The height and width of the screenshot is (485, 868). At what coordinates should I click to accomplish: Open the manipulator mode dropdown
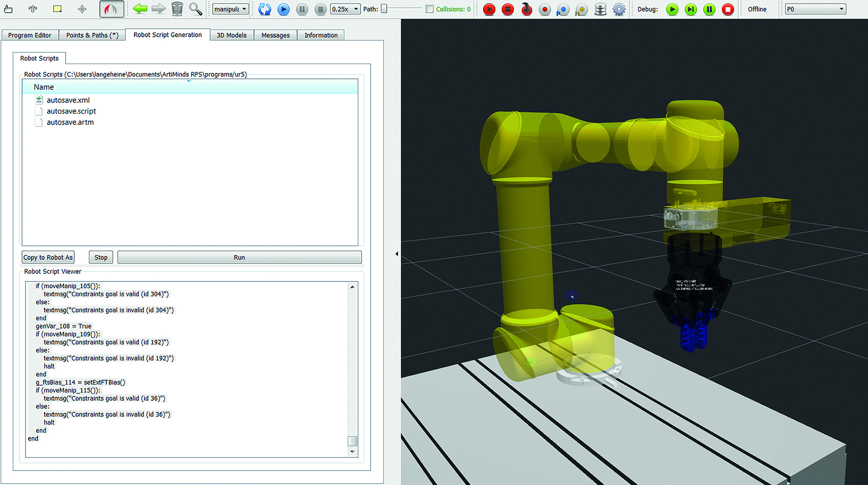pyautogui.click(x=230, y=9)
